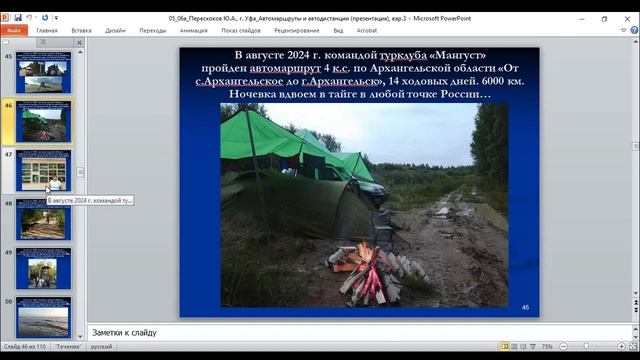Click the 'Течение' theme name in status bar

[68, 347]
